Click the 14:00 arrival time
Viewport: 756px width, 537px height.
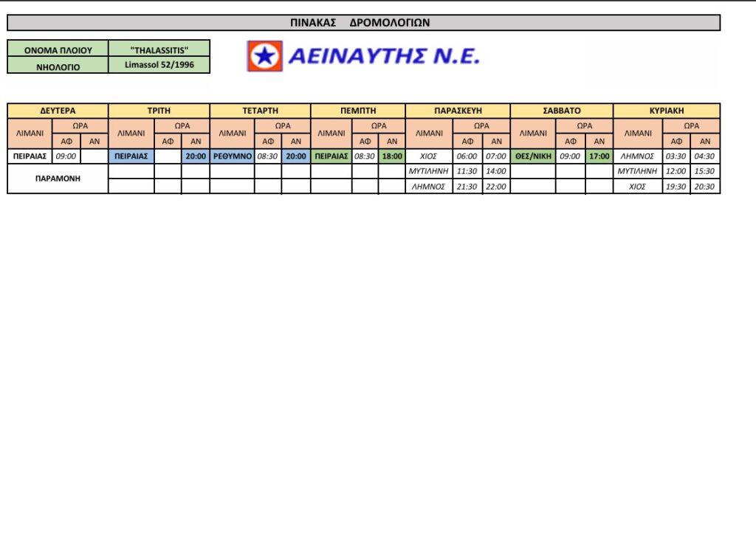[496, 171]
